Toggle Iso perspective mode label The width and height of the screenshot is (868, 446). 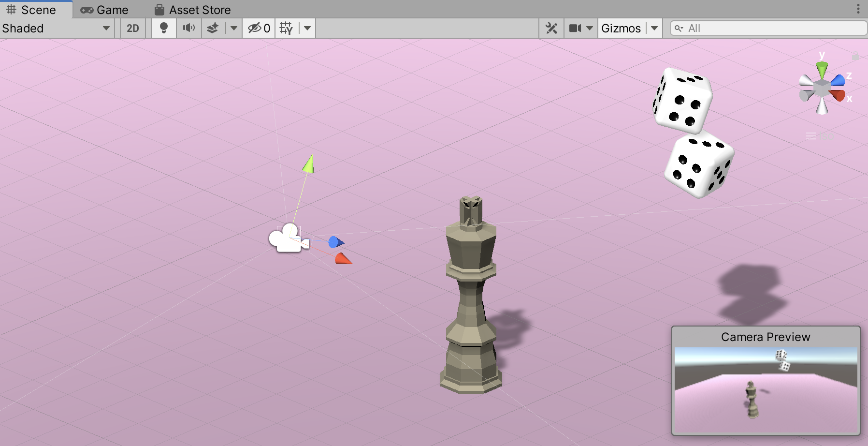(821, 136)
